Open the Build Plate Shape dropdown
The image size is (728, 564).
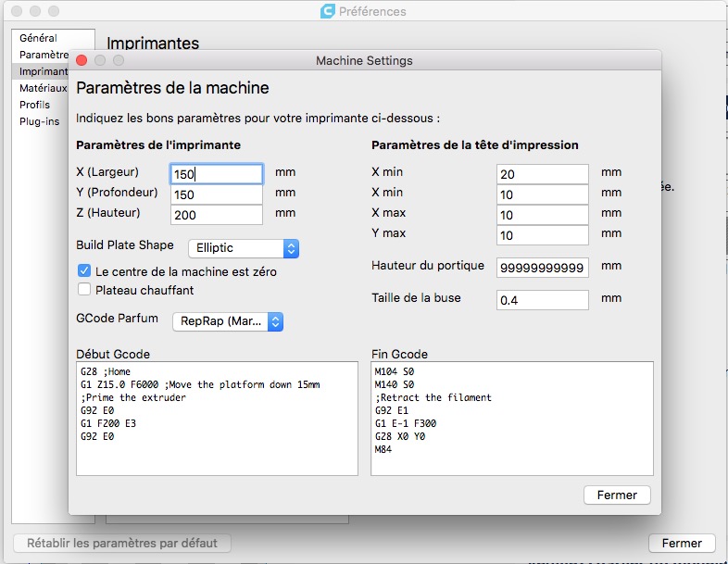244,248
